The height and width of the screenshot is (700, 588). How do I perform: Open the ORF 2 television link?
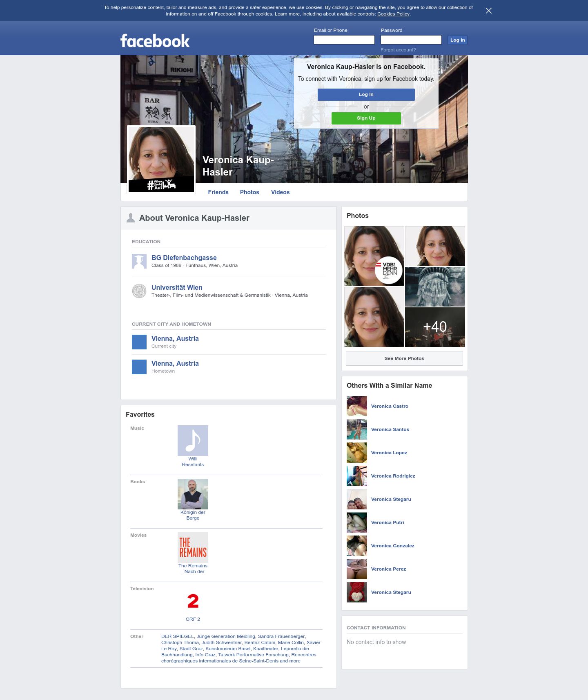click(x=193, y=619)
